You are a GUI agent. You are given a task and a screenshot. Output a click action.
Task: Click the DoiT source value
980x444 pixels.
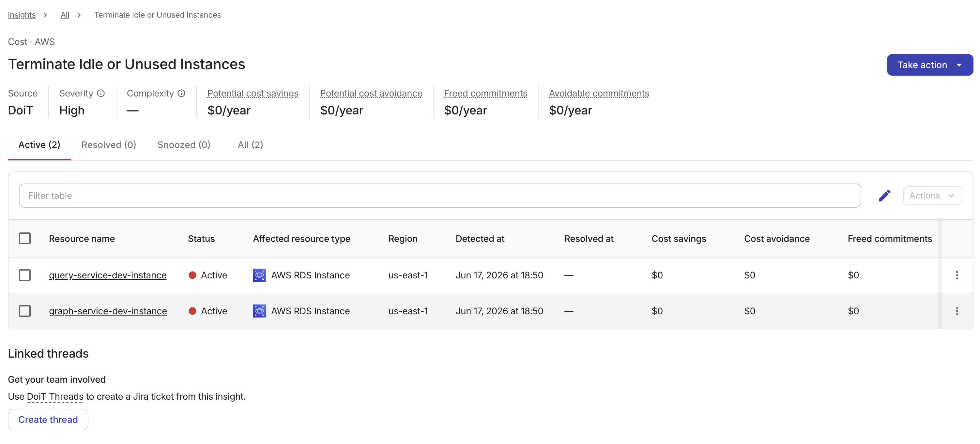(21, 110)
